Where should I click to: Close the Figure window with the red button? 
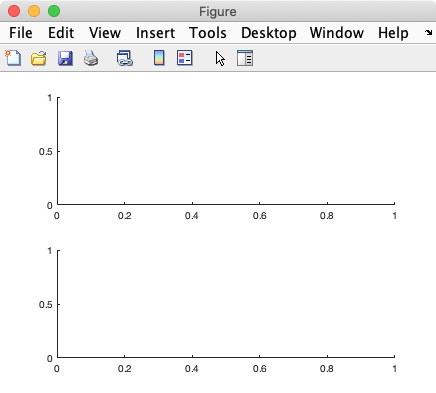pos(14,11)
